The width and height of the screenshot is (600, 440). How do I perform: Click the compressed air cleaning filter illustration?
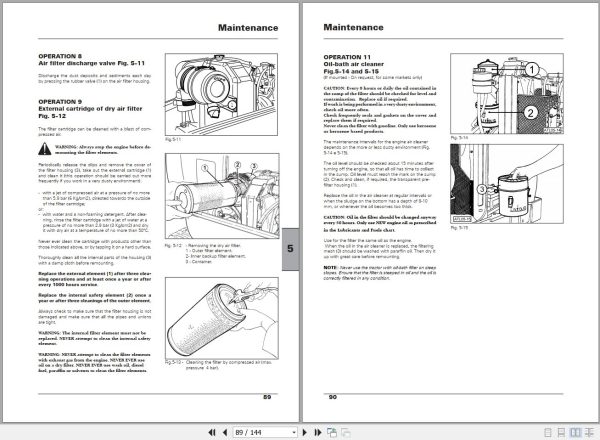click(222, 318)
